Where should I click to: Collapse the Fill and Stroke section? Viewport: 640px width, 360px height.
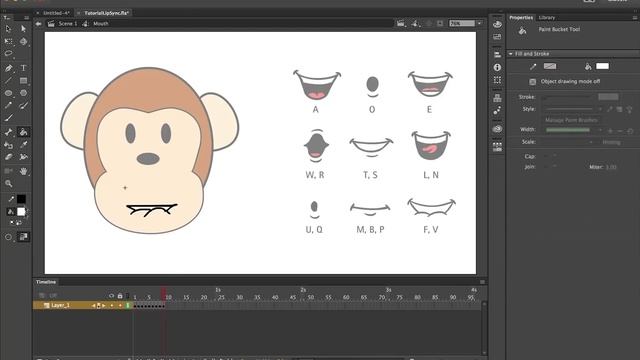click(511, 54)
